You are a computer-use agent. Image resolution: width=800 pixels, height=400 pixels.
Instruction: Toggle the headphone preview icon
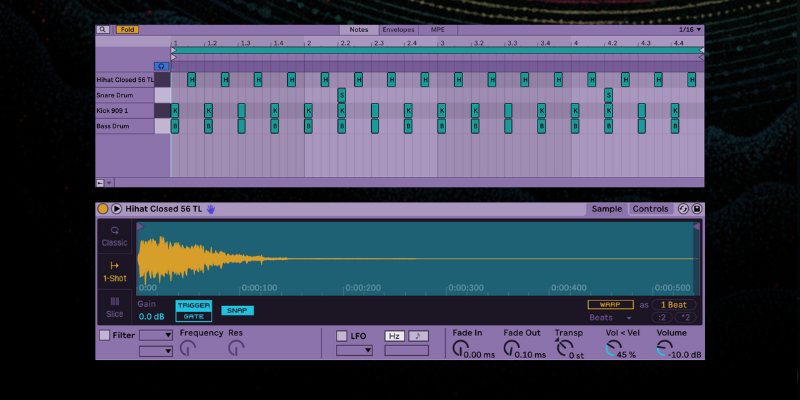161,65
